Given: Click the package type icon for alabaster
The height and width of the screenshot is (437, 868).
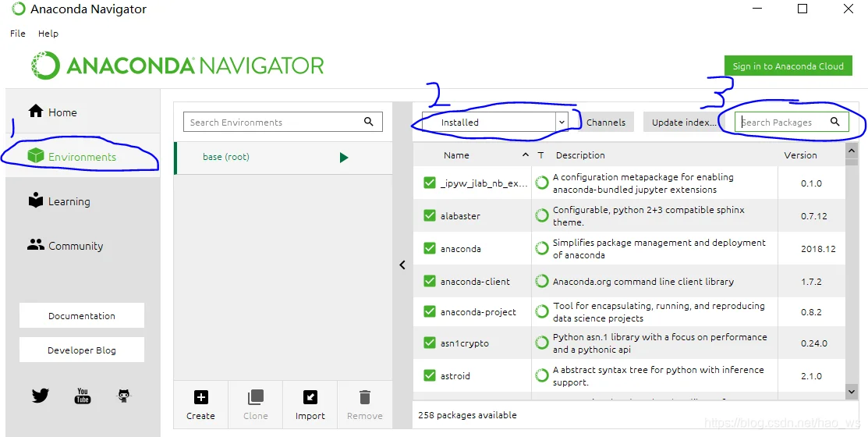Looking at the screenshot, I should (x=542, y=215).
